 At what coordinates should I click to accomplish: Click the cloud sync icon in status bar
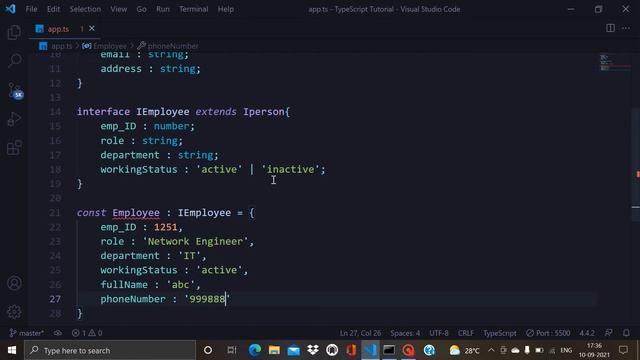(58, 333)
